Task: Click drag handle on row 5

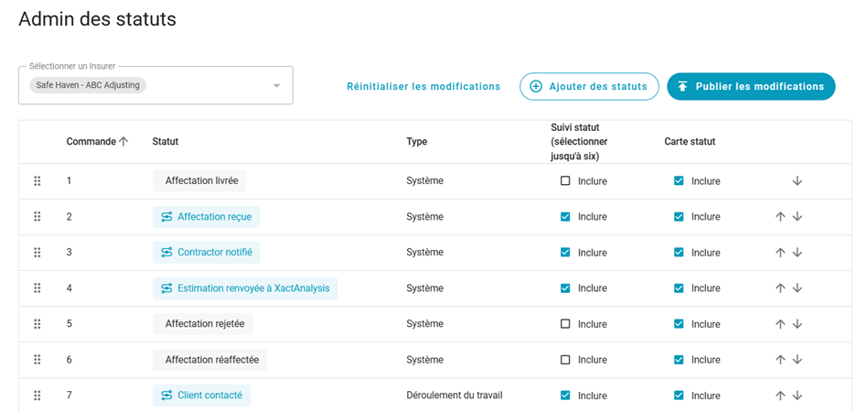Action: [38, 324]
